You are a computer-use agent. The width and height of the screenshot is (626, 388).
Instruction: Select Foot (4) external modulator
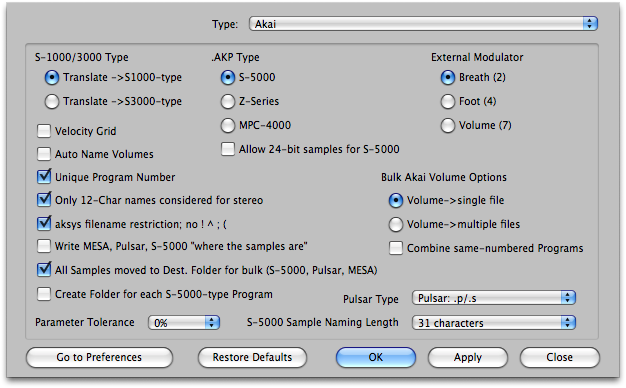(x=448, y=101)
